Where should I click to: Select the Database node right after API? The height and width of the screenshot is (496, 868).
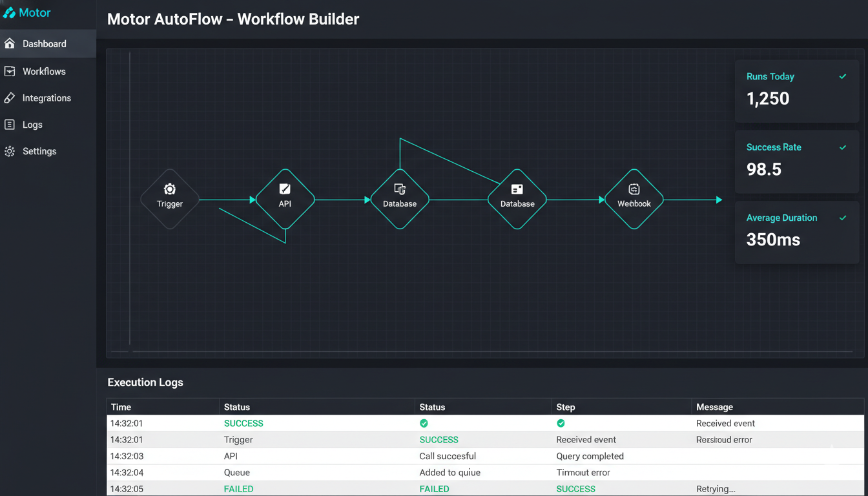click(400, 199)
